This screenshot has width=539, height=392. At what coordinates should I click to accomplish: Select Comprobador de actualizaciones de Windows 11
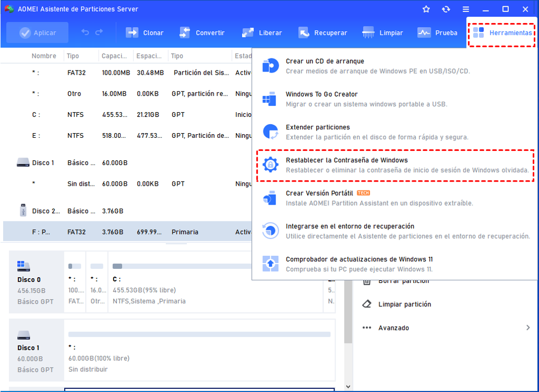pos(394,264)
